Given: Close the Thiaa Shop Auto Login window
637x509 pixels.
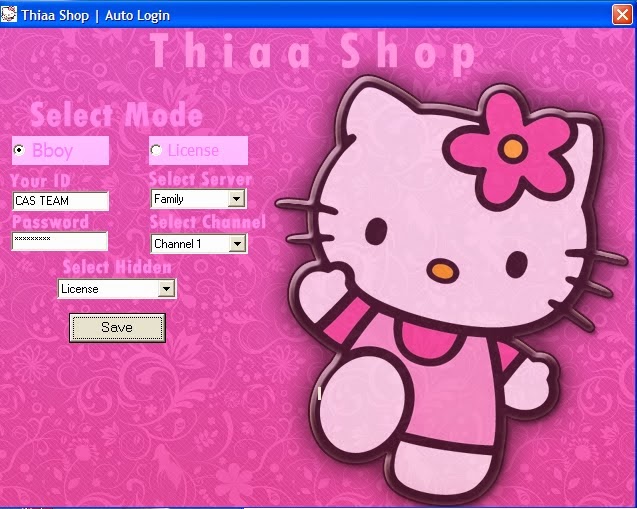Looking at the screenshot, I should 622,15.
